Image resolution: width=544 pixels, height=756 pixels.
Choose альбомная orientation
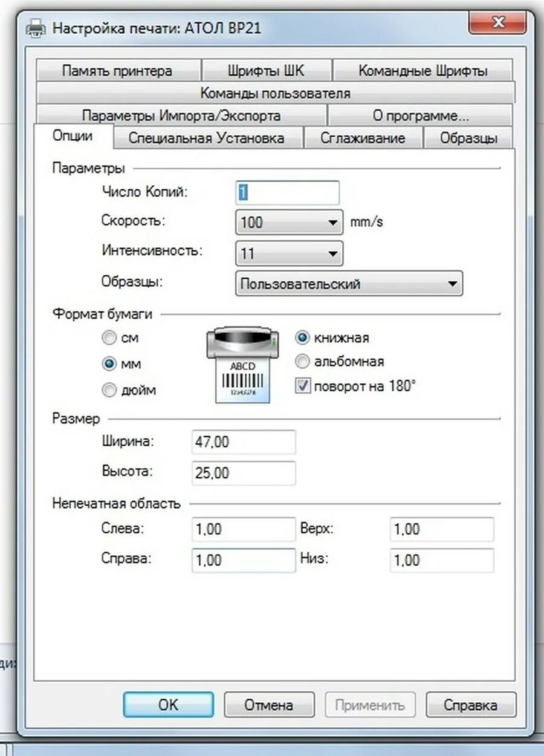(x=302, y=362)
